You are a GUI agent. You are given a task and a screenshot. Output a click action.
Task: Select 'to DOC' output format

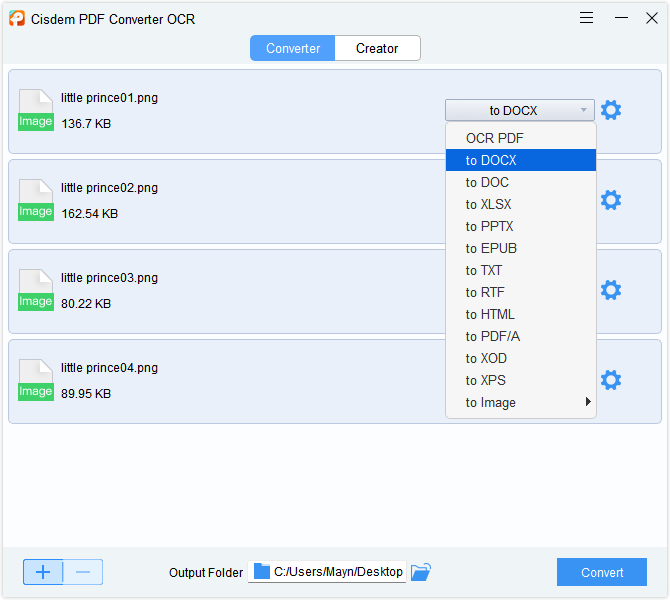point(520,182)
